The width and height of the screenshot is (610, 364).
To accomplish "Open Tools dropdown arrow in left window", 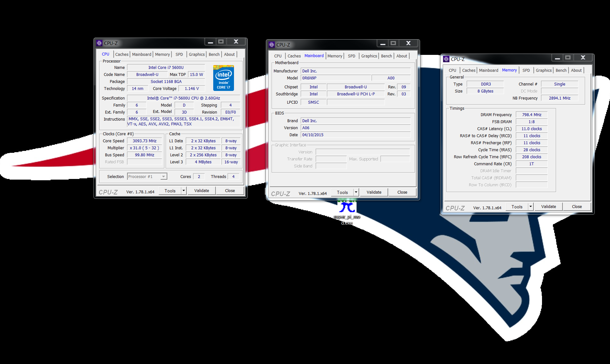I will (184, 190).
